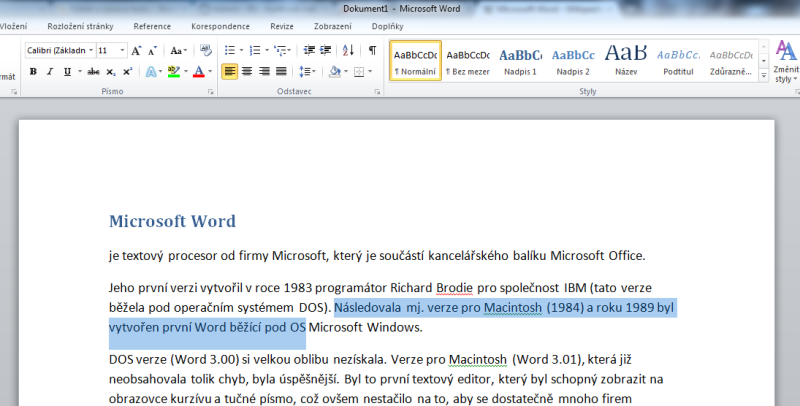The width and height of the screenshot is (800, 406).
Task: Align text to the left
Action: pos(230,72)
